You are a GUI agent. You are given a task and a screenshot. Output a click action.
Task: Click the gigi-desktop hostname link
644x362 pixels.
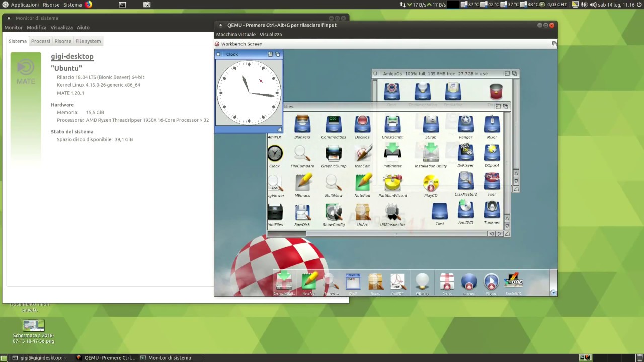click(x=72, y=56)
